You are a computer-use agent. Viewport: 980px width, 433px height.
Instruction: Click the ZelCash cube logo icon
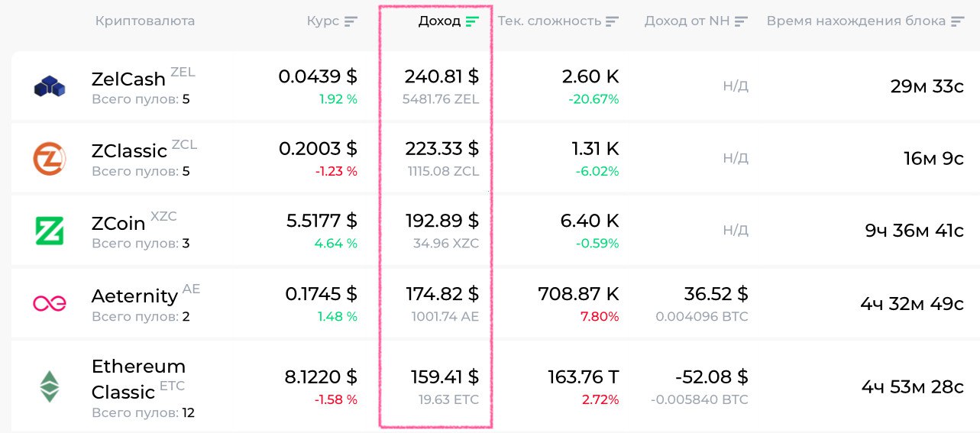click(x=50, y=86)
